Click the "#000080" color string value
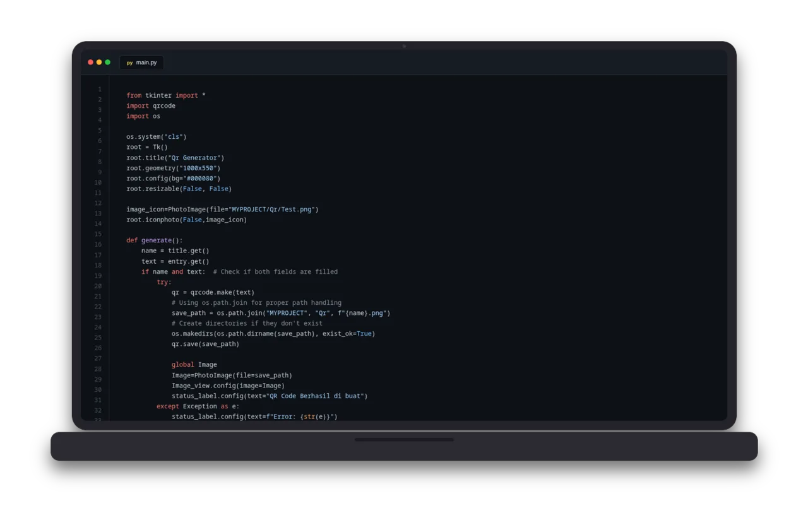Screen dimensions: 808x532 (x=200, y=179)
